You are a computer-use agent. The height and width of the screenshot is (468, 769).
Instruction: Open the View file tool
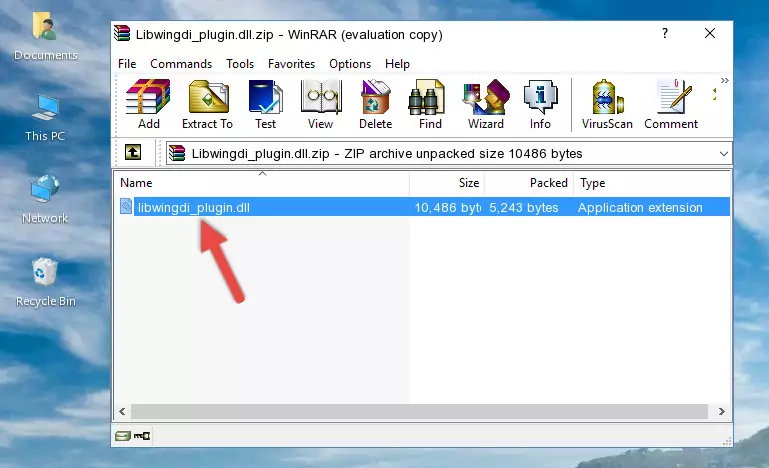tap(321, 104)
